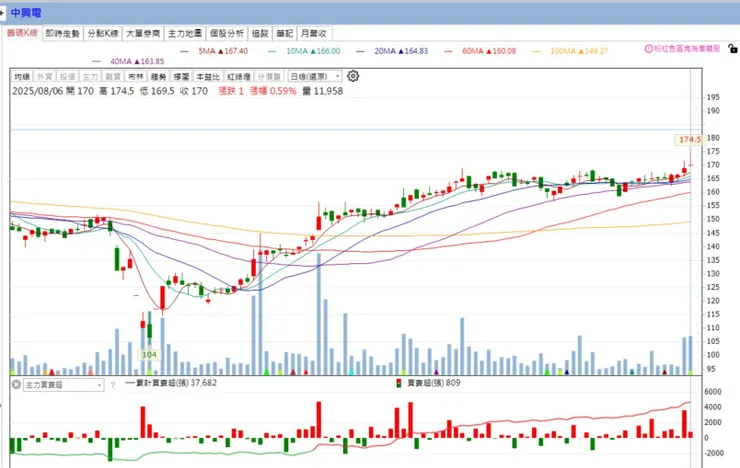Open the 月營收 tab

tap(314, 33)
